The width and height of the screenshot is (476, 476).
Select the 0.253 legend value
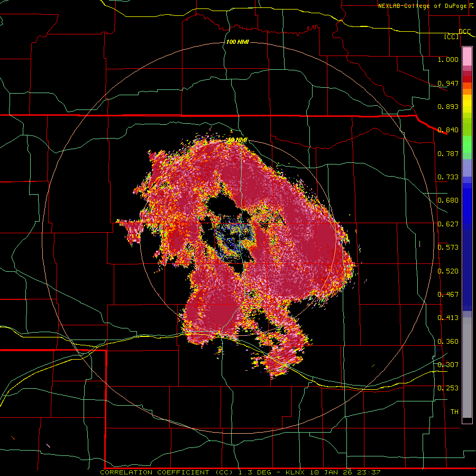(x=448, y=388)
